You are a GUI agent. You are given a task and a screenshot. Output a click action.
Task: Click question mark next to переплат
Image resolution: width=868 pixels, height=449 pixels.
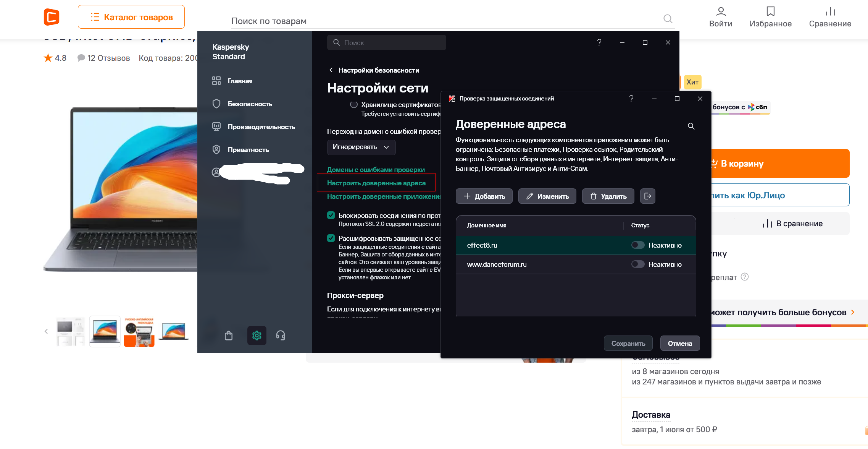pyautogui.click(x=745, y=277)
